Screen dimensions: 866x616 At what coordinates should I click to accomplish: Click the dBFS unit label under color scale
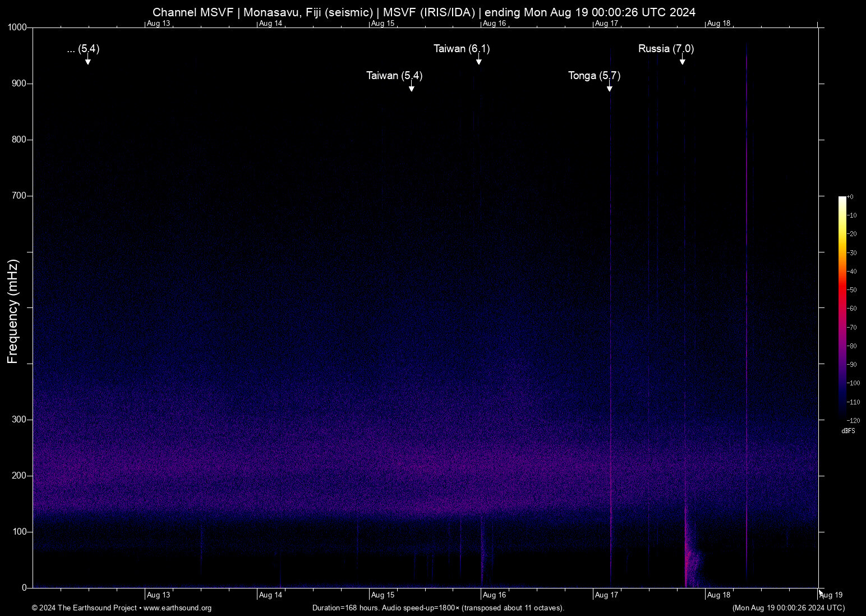click(x=848, y=431)
